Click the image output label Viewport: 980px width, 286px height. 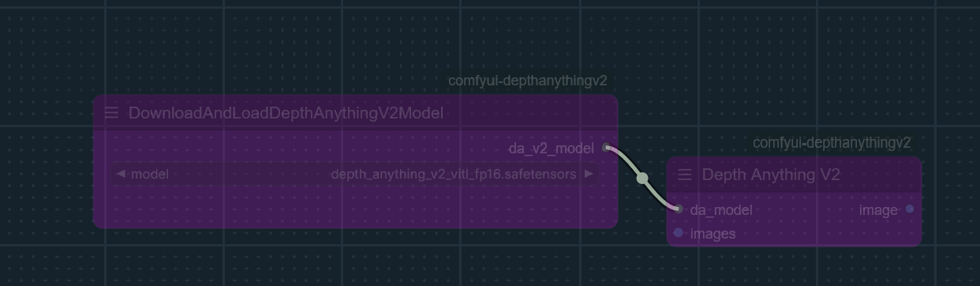click(878, 210)
